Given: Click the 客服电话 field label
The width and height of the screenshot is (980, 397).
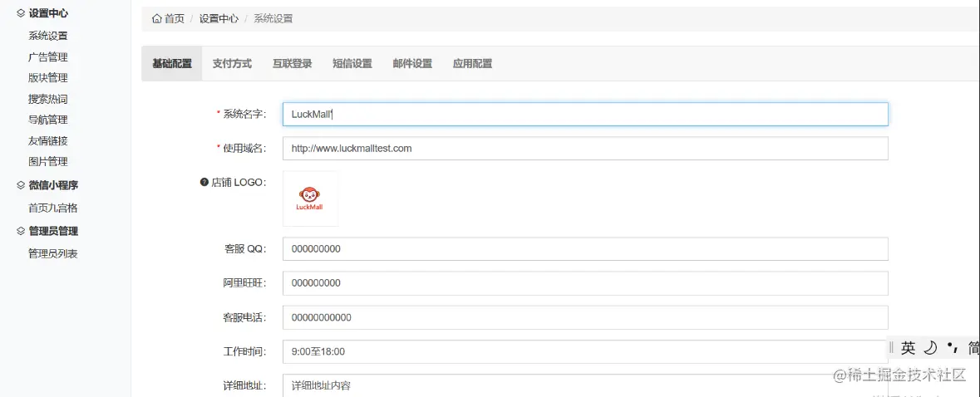Looking at the screenshot, I should [x=244, y=317].
